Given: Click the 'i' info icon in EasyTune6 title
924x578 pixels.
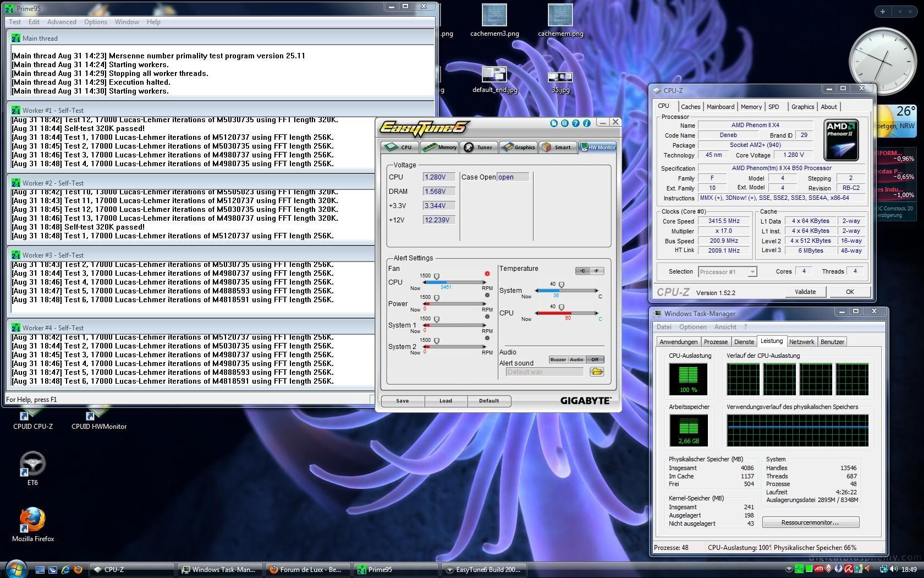Looking at the screenshot, I should pos(586,123).
